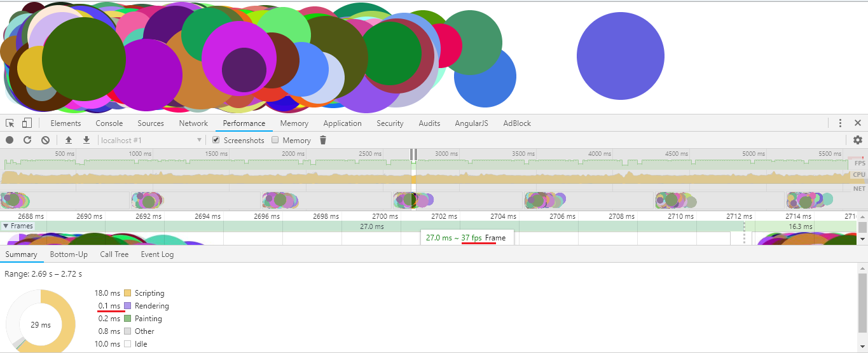Open the localhost #1 recording dropdown

(151, 140)
